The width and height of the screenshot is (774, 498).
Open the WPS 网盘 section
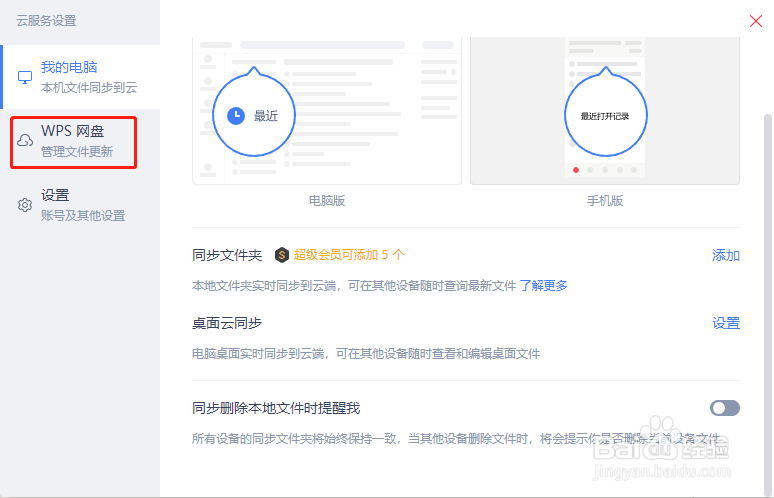click(x=80, y=141)
